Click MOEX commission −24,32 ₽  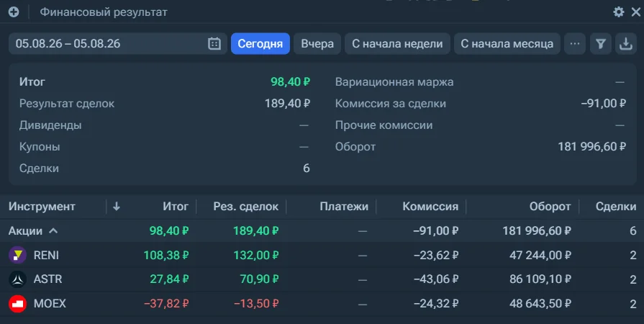coord(436,304)
